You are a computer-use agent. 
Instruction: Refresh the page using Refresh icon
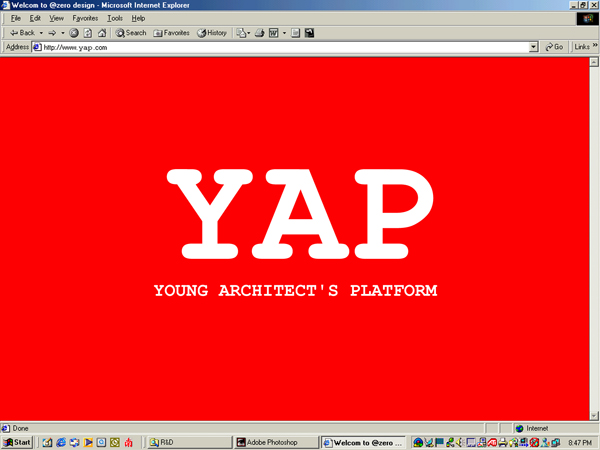(x=88, y=33)
